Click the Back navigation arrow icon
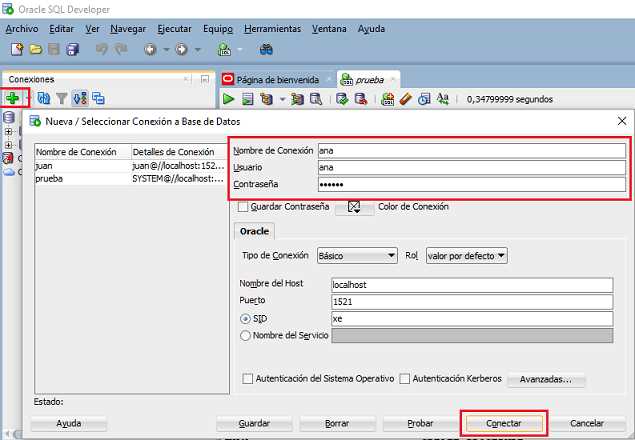Viewport: 635px width, 440px height. coord(150,50)
